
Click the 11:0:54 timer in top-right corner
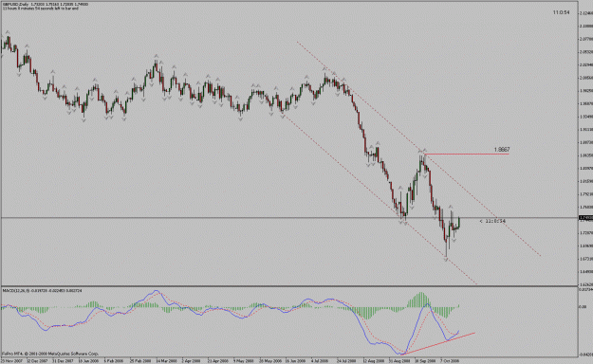[562, 12]
